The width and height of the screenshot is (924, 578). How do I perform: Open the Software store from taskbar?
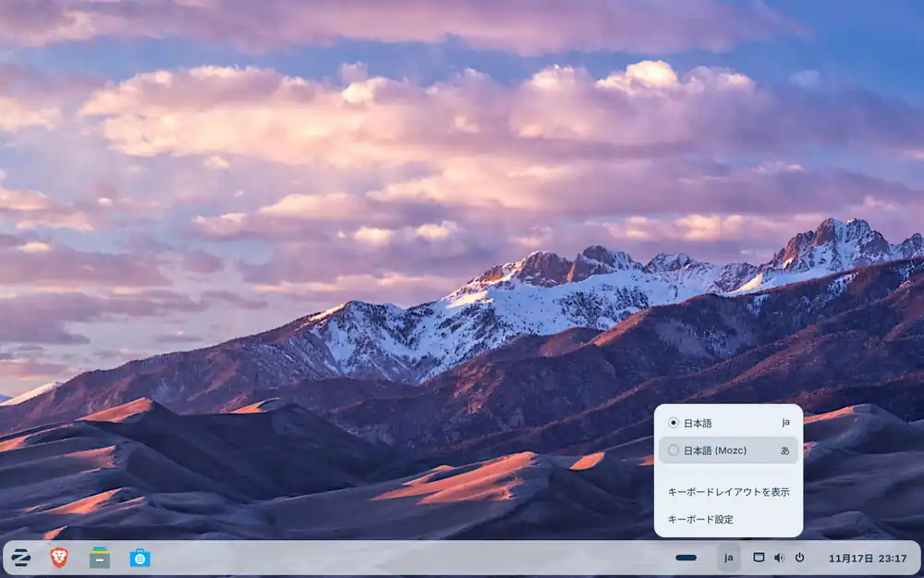(x=140, y=558)
